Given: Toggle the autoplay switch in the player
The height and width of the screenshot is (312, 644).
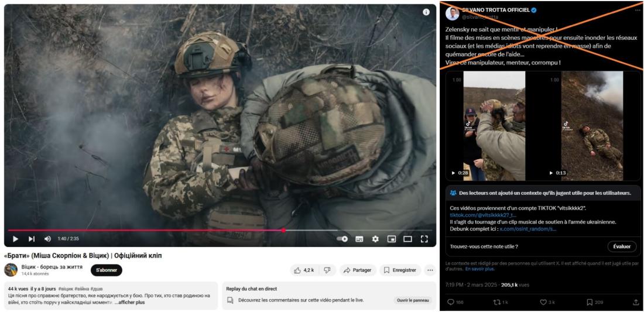Looking at the screenshot, I should coord(342,239).
